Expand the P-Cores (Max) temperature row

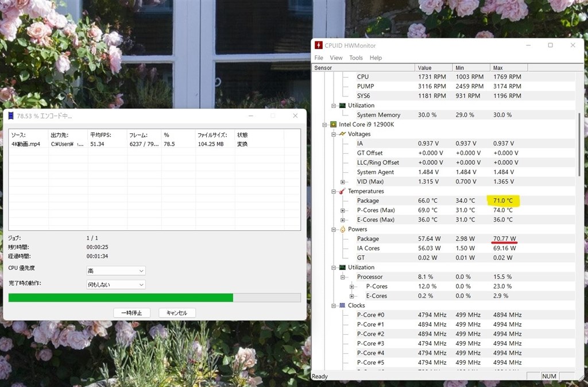coord(342,211)
